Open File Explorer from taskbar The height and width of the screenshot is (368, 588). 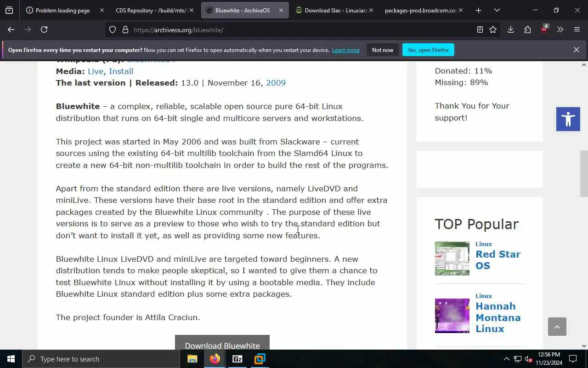coord(192,359)
